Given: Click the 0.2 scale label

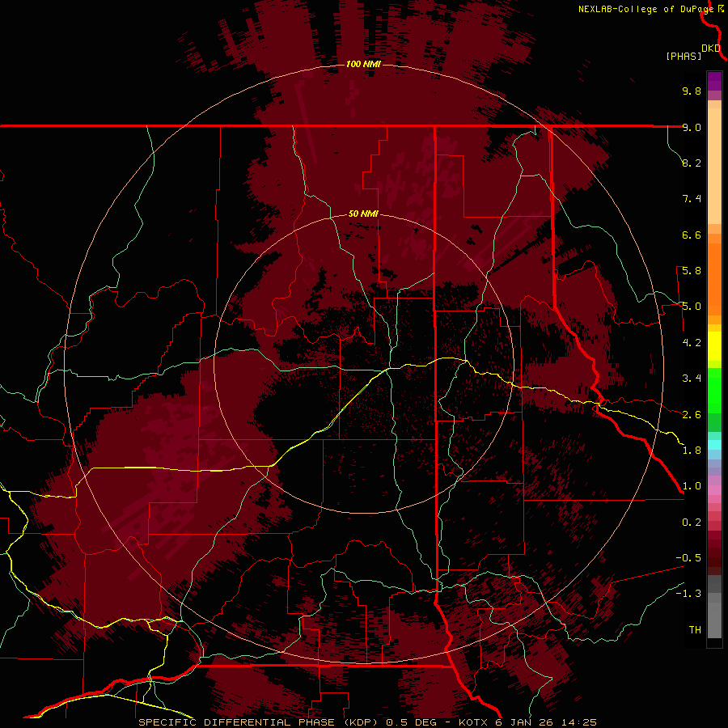Looking at the screenshot, I should [x=692, y=523].
